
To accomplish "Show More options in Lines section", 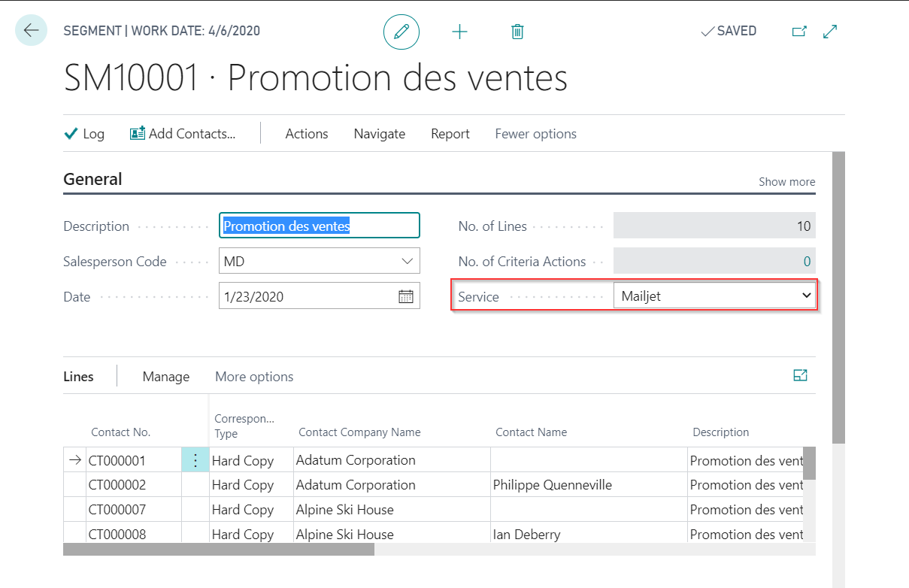I will tap(254, 377).
